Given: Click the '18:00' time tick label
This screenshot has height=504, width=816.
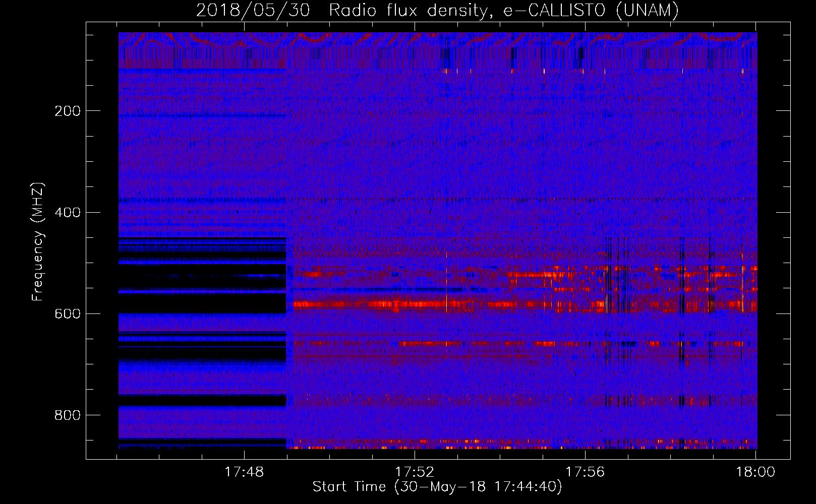Looking at the screenshot, I should pos(755,472).
